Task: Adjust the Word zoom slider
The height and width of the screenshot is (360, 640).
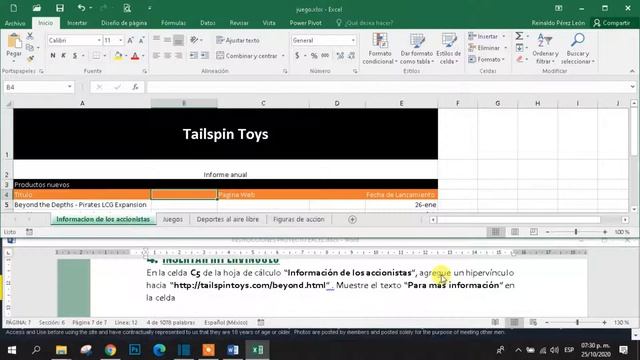Action: click(577, 322)
